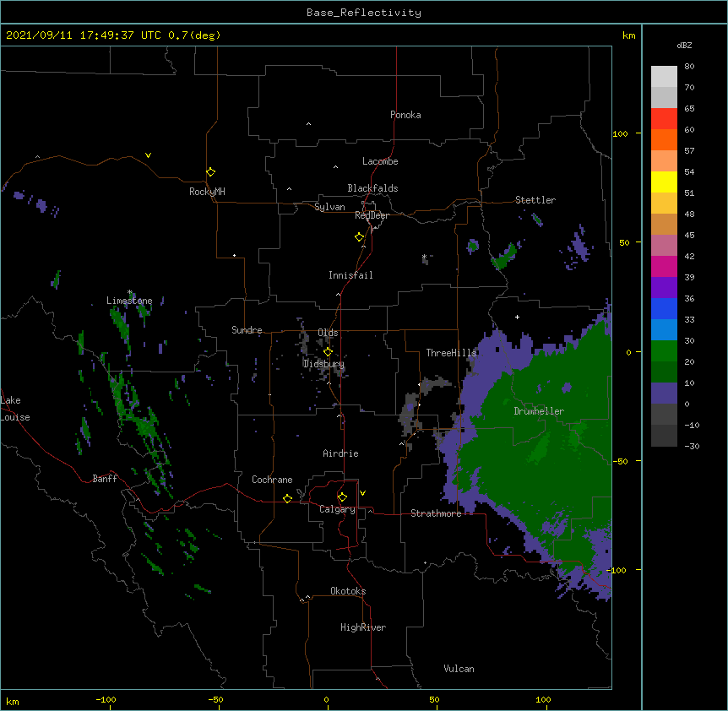Click the 30 value in dBZ legend
The image size is (728, 711).
(689, 340)
